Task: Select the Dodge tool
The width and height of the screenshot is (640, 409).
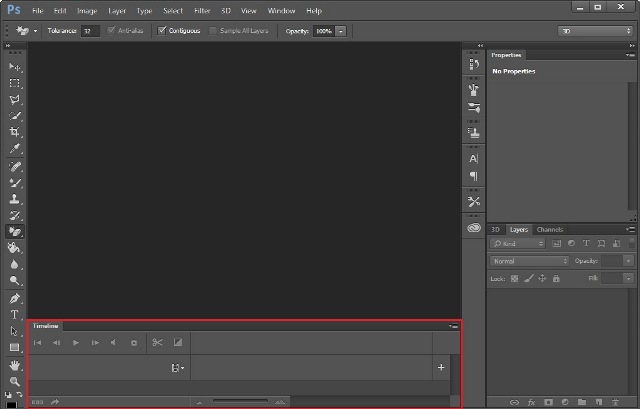Action: coord(15,280)
